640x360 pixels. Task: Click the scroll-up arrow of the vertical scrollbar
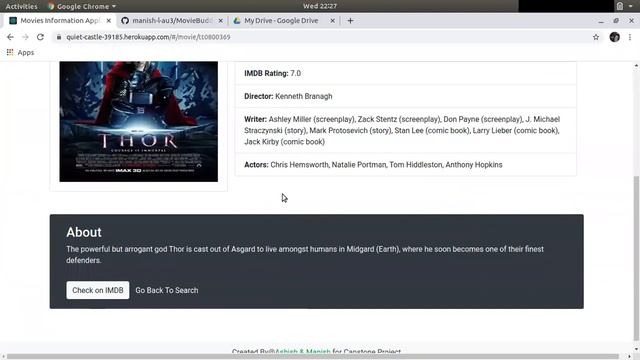pyautogui.click(x=636, y=65)
